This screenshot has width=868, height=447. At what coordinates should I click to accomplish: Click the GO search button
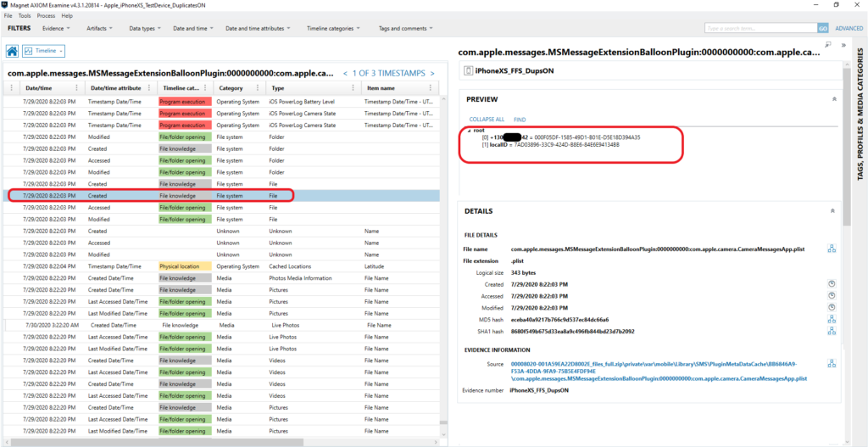tap(822, 28)
